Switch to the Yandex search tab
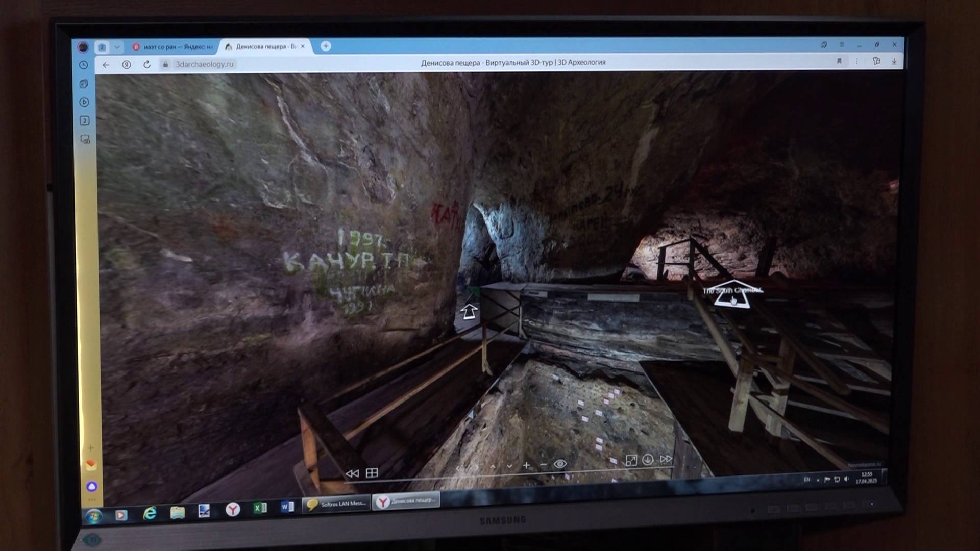The height and width of the screenshot is (551, 980). [174, 47]
